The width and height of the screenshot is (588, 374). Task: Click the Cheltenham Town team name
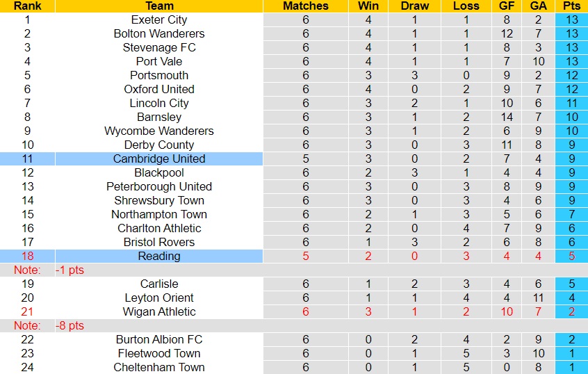pos(159,367)
